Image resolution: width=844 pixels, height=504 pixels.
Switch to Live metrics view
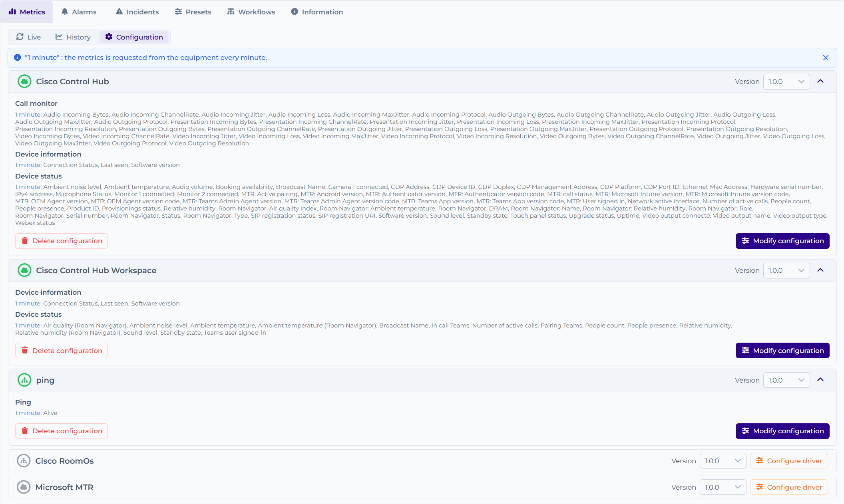pos(28,37)
